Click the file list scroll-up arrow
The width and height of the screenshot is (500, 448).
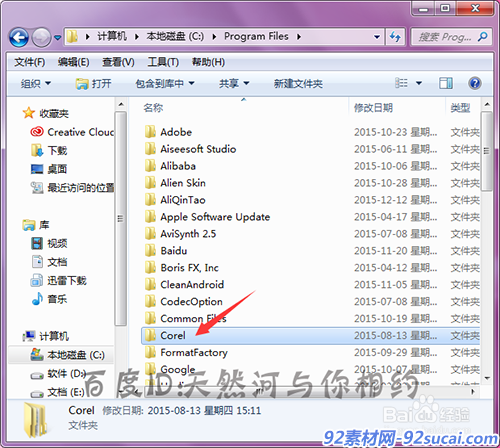coord(487,105)
